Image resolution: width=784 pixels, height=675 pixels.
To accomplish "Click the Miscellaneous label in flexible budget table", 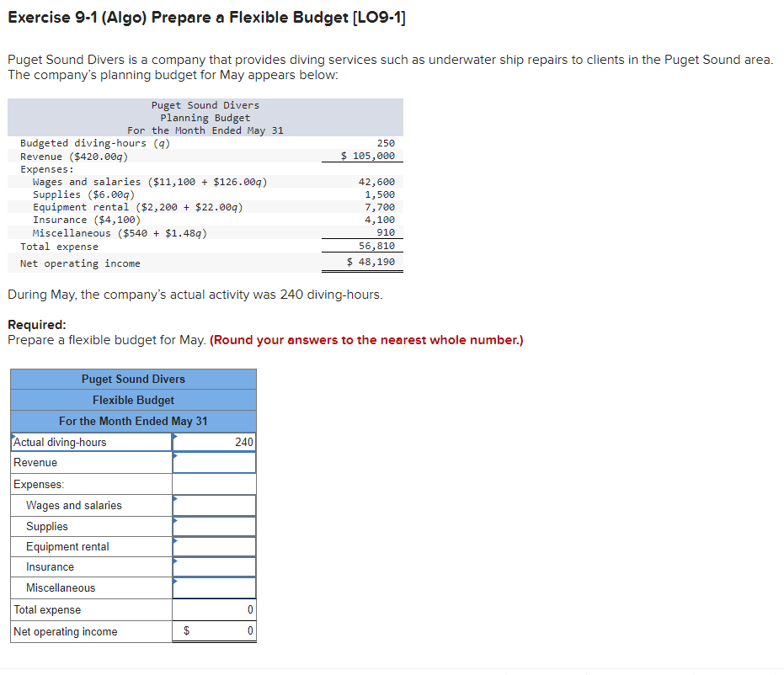I will click(x=61, y=588).
